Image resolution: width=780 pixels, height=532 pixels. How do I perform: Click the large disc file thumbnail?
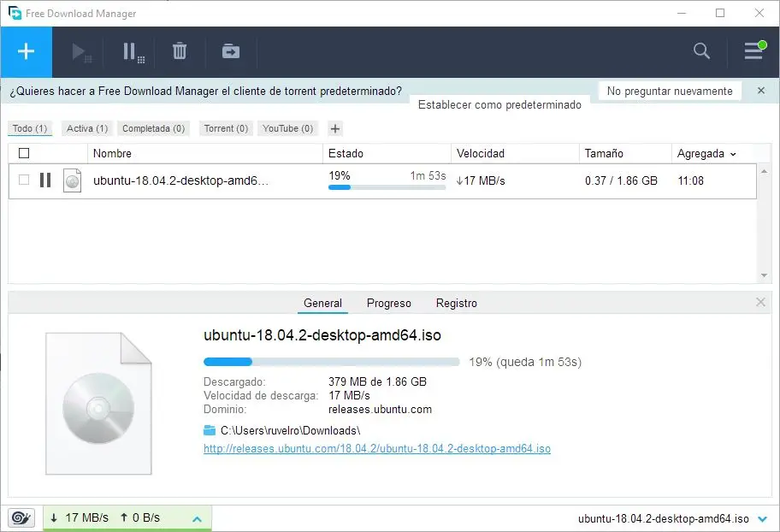tap(98, 404)
